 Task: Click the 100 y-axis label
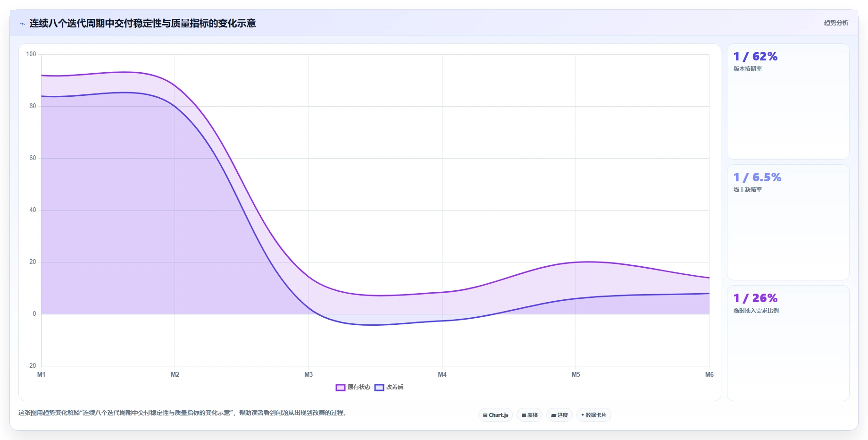pyautogui.click(x=31, y=54)
